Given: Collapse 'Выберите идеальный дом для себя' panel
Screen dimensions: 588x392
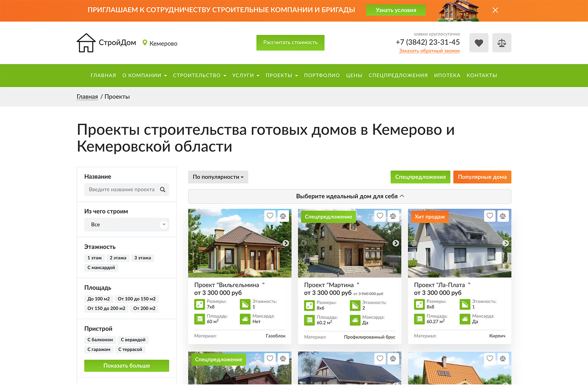Looking at the screenshot, I should click(x=349, y=196).
